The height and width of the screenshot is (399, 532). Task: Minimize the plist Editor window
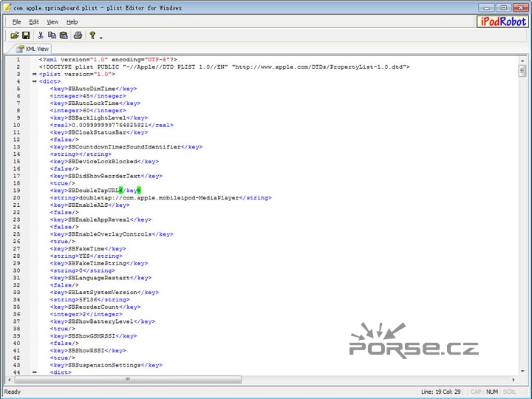tap(486, 7)
